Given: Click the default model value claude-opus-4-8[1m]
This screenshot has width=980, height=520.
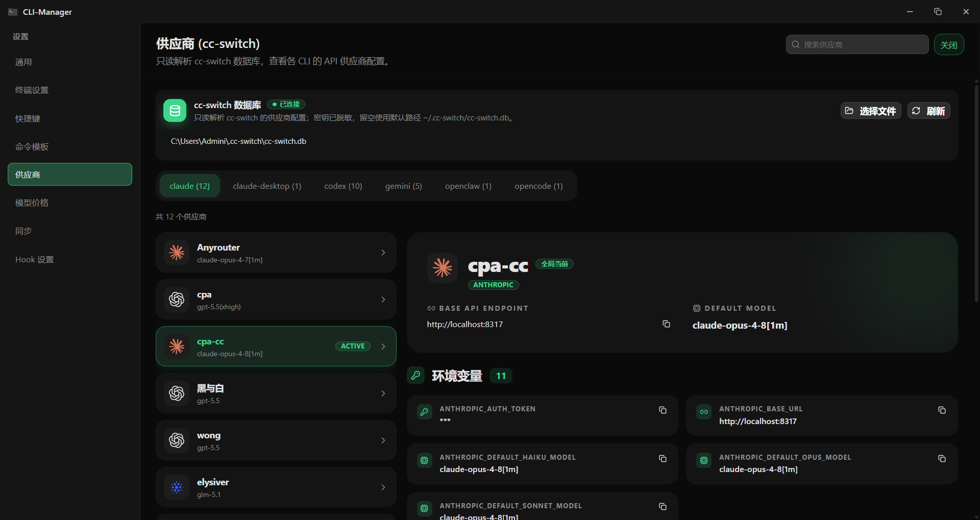Looking at the screenshot, I should (740, 325).
